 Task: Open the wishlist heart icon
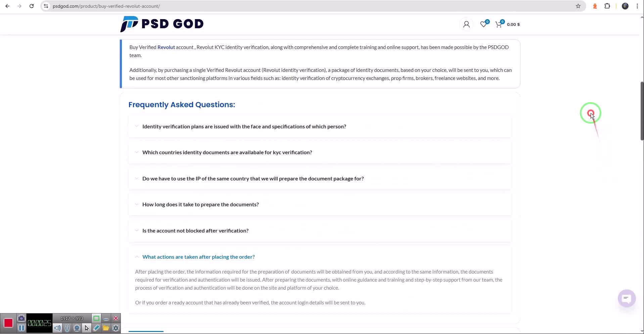pyautogui.click(x=484, y=24)
